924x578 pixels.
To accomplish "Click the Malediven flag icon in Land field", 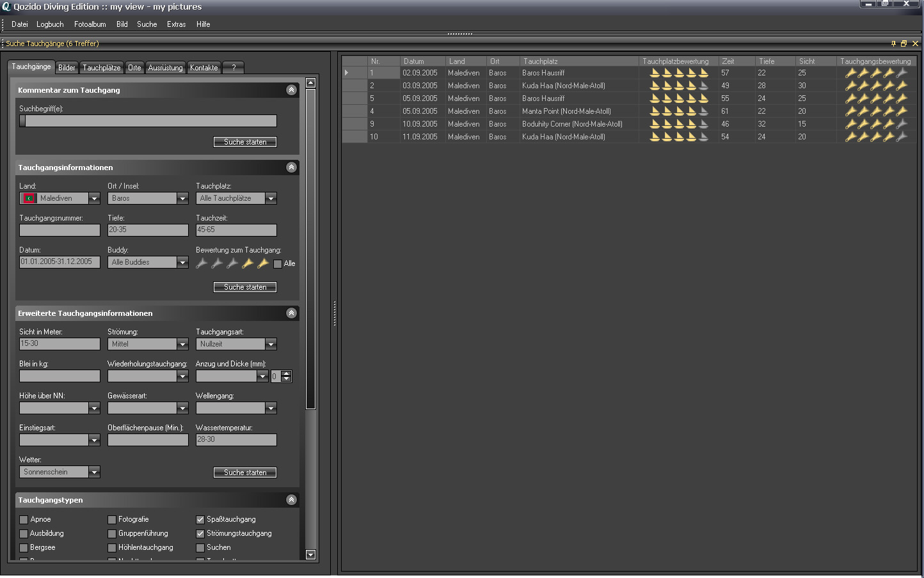I will [29, 199].
